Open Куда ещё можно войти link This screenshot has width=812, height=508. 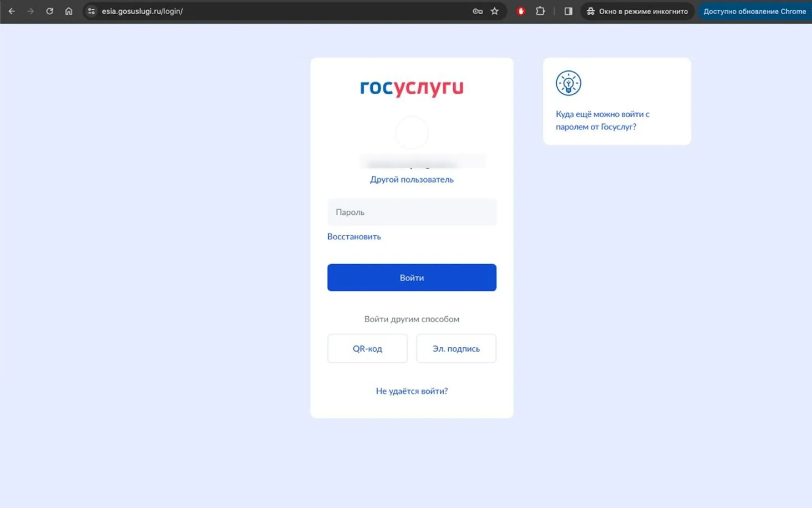coord(603,120)
